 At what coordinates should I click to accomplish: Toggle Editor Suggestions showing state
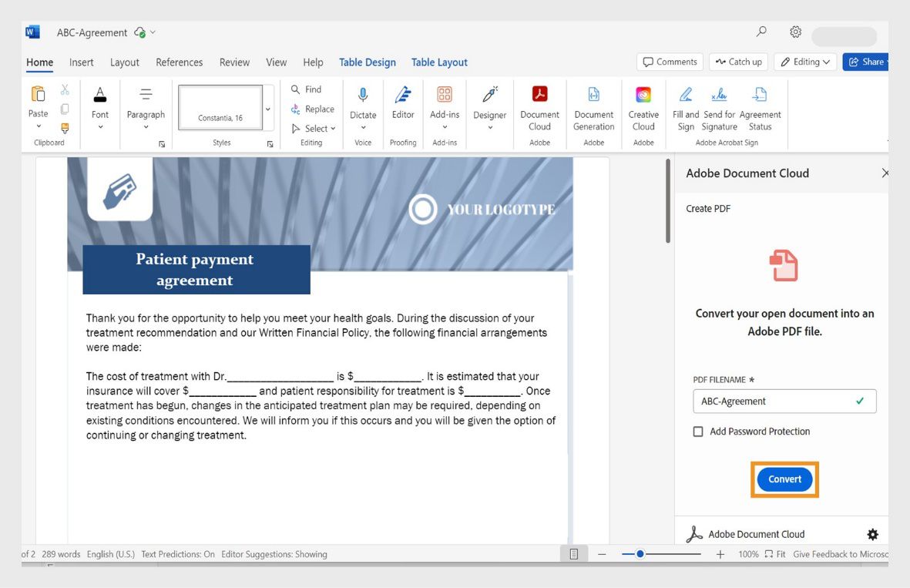(x=274, y=553)
